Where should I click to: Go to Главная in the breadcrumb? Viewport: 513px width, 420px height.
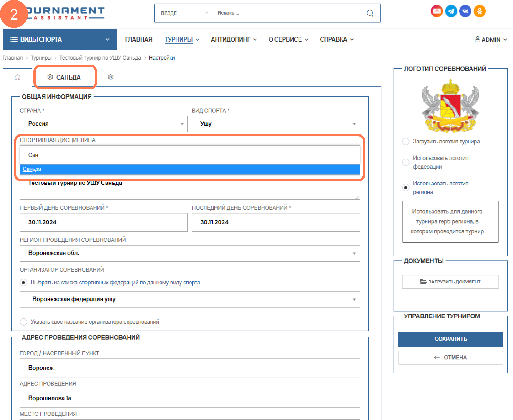point(13,58)
